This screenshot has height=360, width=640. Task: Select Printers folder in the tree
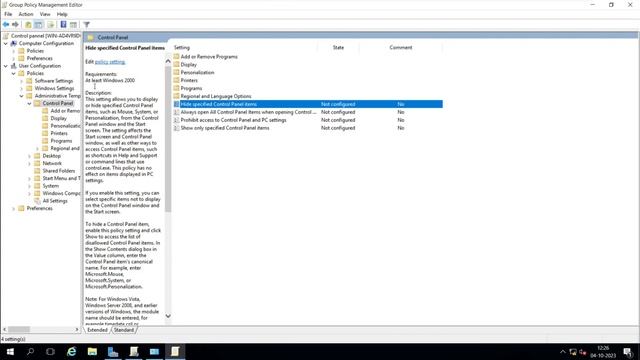point(59,133)
